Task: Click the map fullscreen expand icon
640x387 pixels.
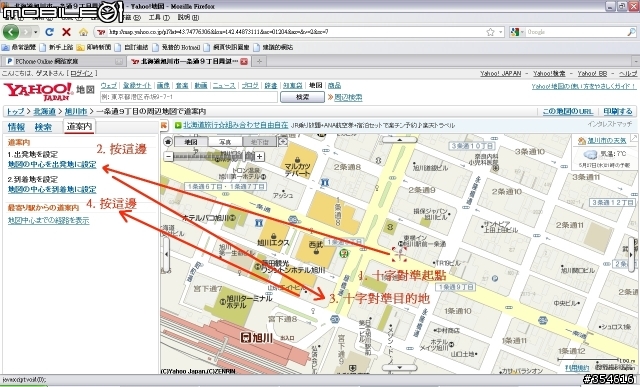Action: 283,142
